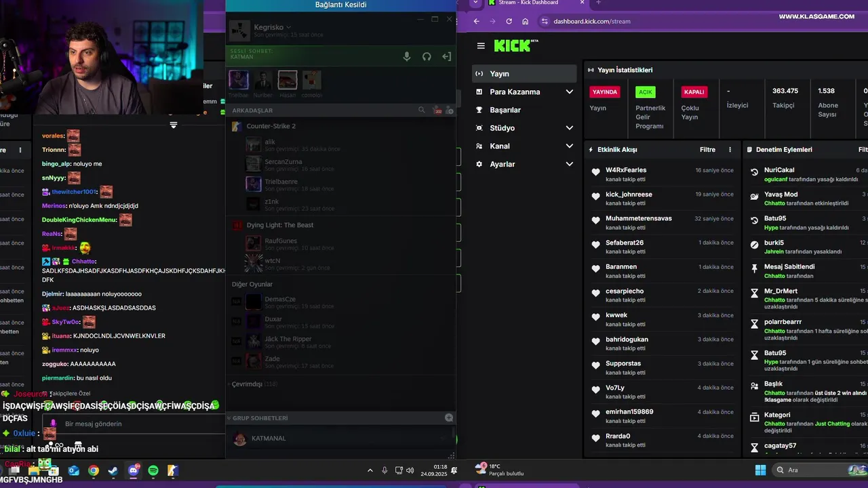Go to the browser home page
The height and width of the screenshot is (488, 868).
[x=525, y=21]
